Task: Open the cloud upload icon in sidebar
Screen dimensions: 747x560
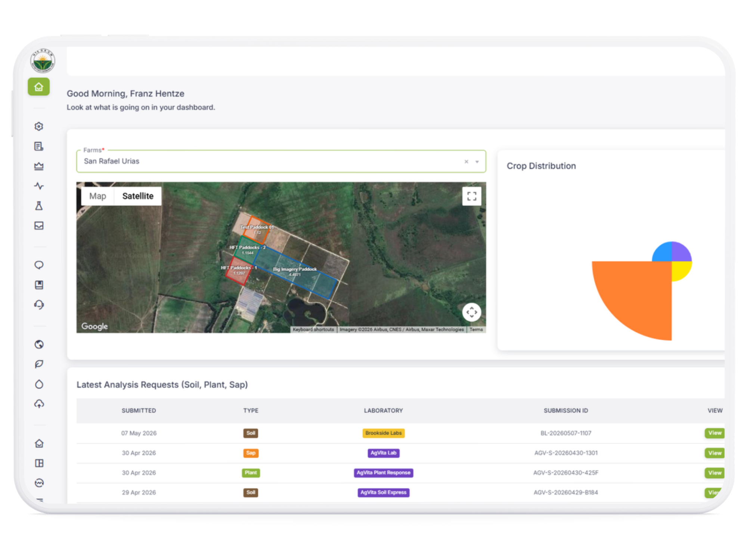Action: click(x=39, y=404)
